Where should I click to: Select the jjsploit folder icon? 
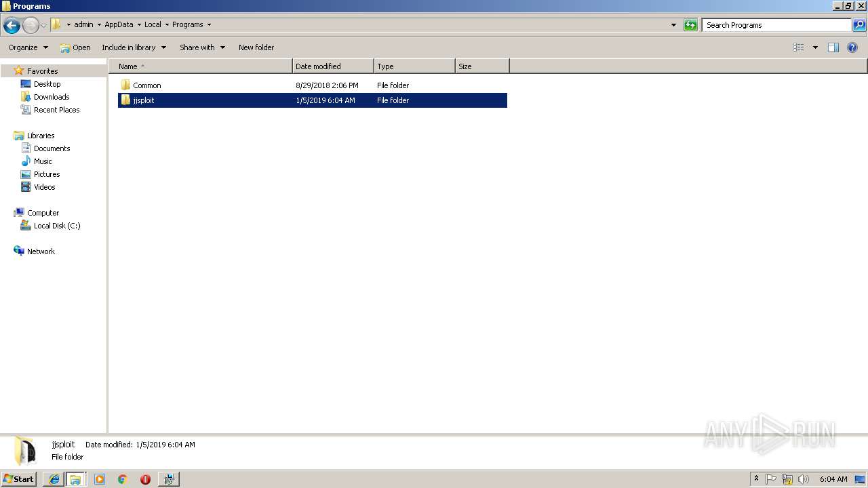pyautogui.click(x=125, y=100)
